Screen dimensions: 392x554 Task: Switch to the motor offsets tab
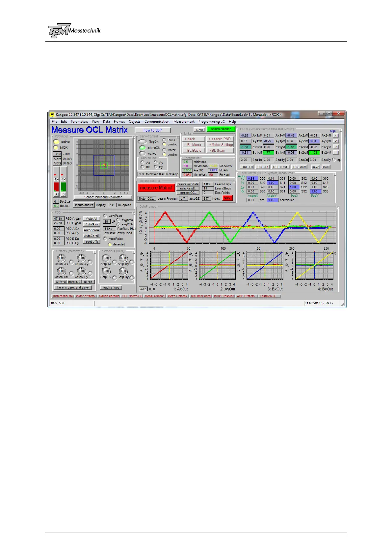(85, 296)
